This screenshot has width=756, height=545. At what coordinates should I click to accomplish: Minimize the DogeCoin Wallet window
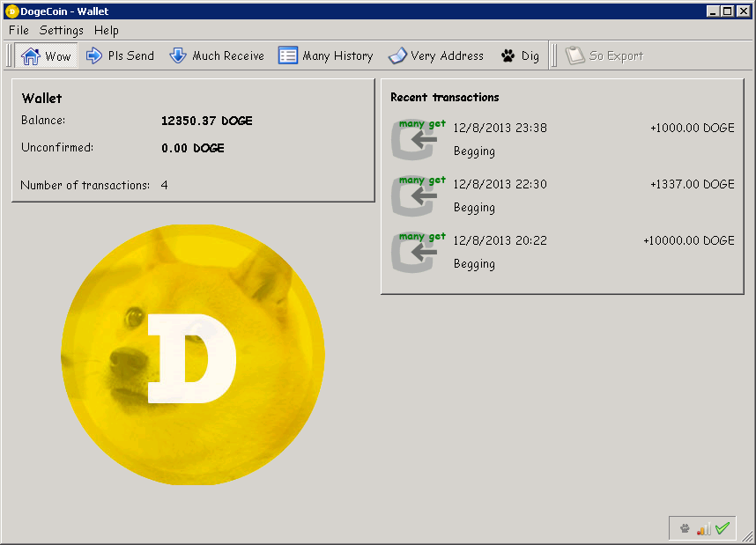[713, 11]
